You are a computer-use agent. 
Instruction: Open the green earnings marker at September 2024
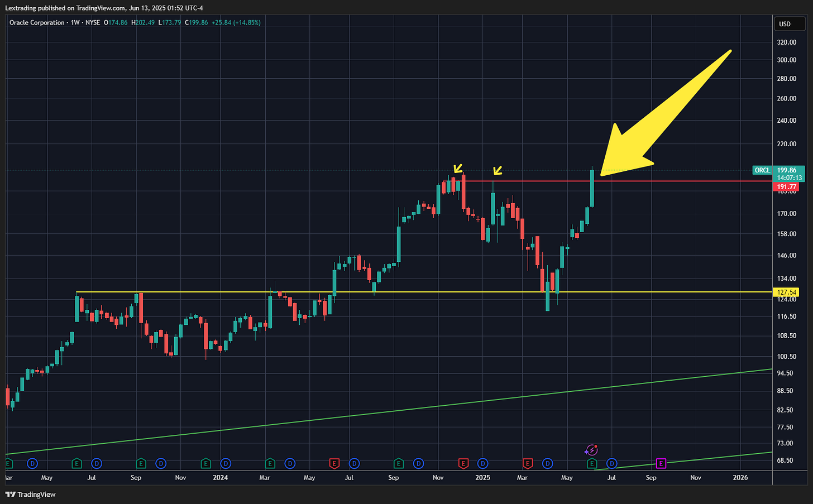tap(399, 463)
